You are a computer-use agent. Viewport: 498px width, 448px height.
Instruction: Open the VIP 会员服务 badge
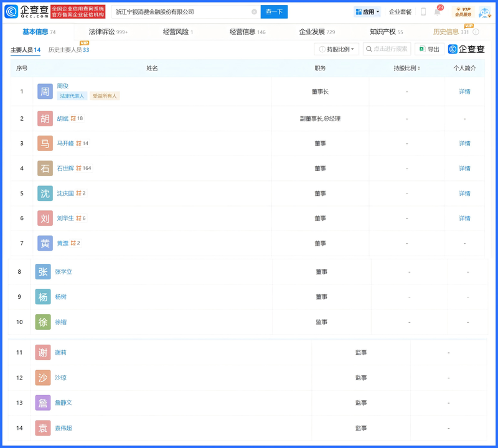pos(463,12)
